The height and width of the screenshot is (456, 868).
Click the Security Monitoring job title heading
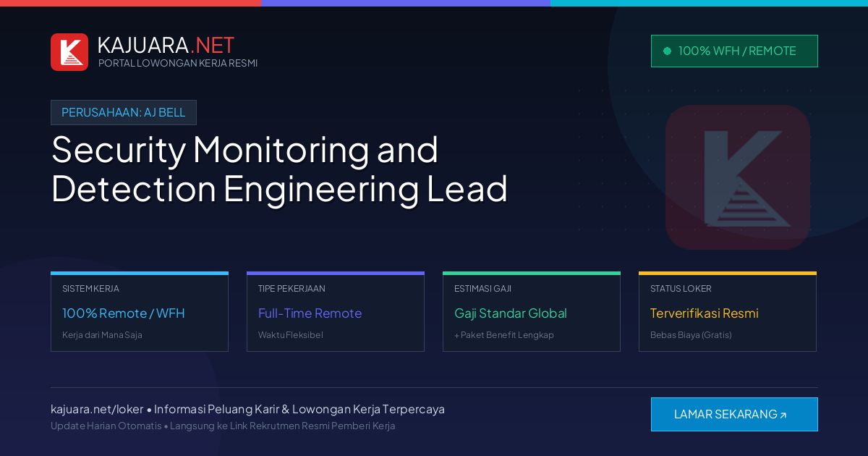(279, 169)
